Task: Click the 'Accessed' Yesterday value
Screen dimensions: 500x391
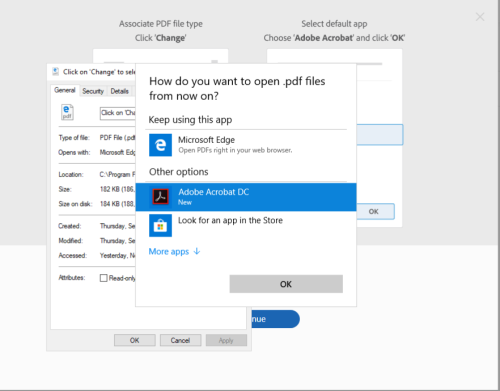Action: 118,256
